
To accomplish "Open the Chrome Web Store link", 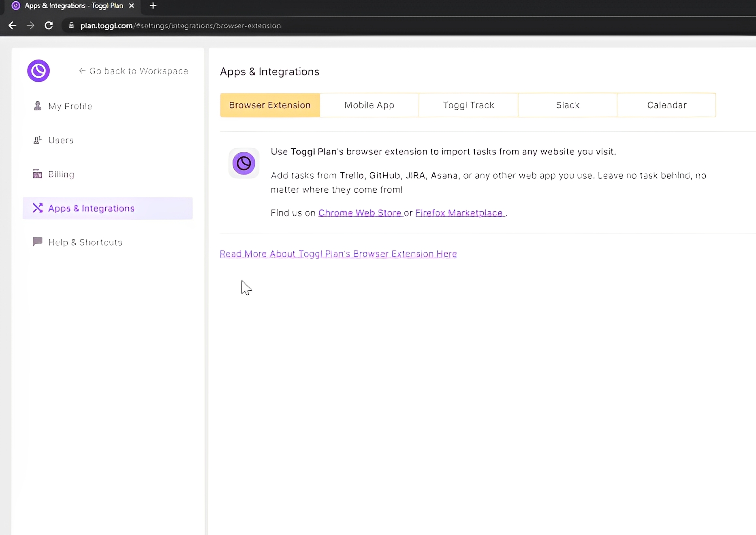I will tap(360, 213).
